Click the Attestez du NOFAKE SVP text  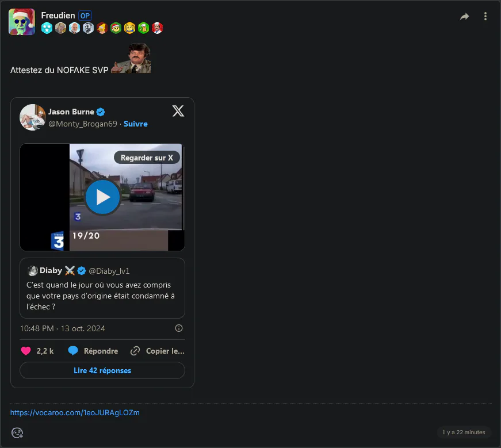point(59,70)
